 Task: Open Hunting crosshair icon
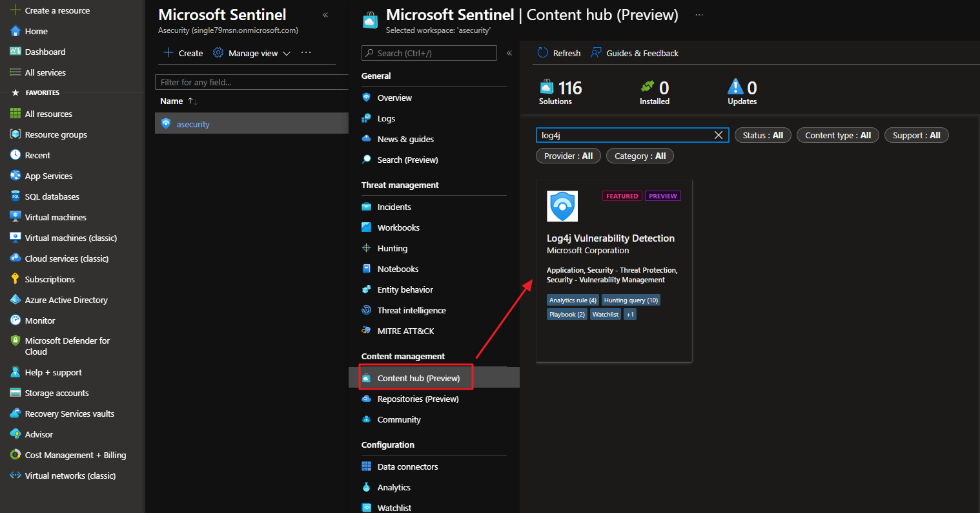[367, 248]
